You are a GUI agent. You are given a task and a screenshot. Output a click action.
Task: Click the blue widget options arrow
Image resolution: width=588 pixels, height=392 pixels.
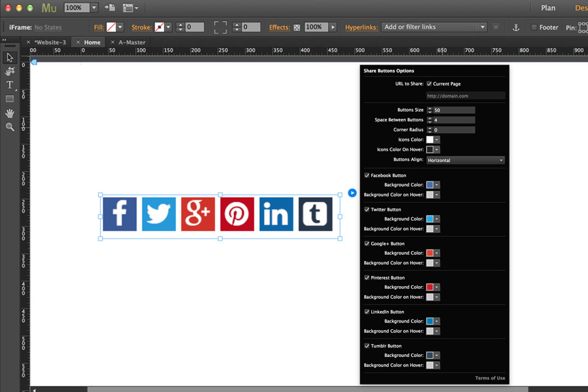click(x=352, y=193)
